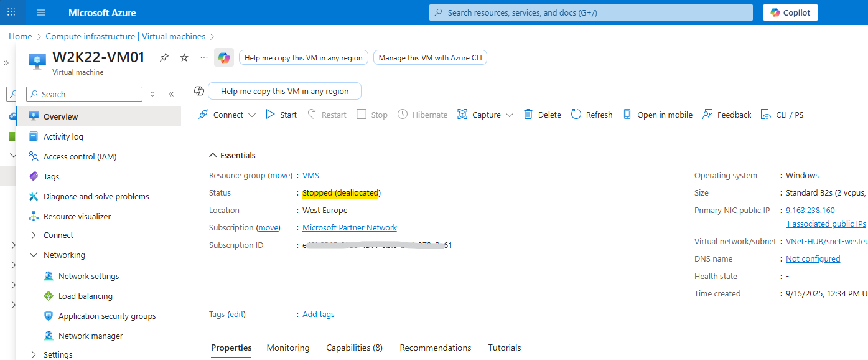The width and height of the screenshot is (868, 360).
Task: Open Activity log
Action: click(63, 136)
